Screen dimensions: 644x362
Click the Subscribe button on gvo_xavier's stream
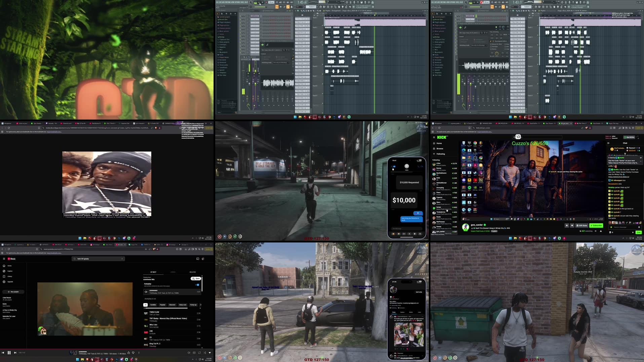(x=597, y=226)
